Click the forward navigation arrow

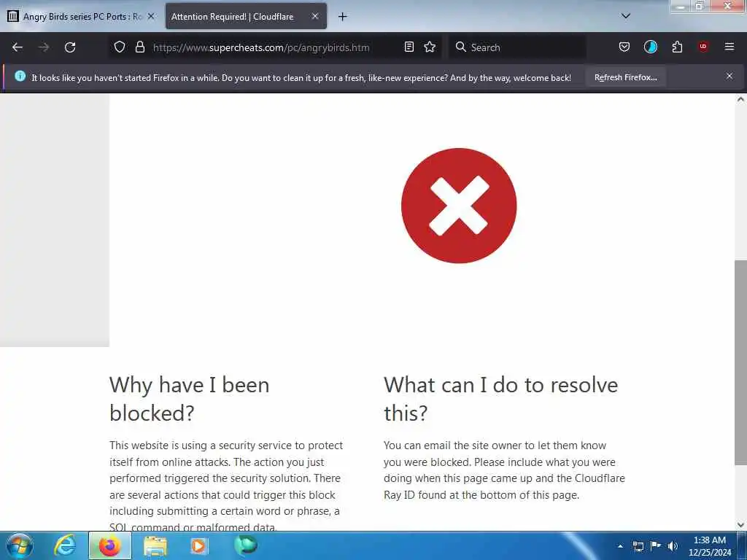click(44, 47)
